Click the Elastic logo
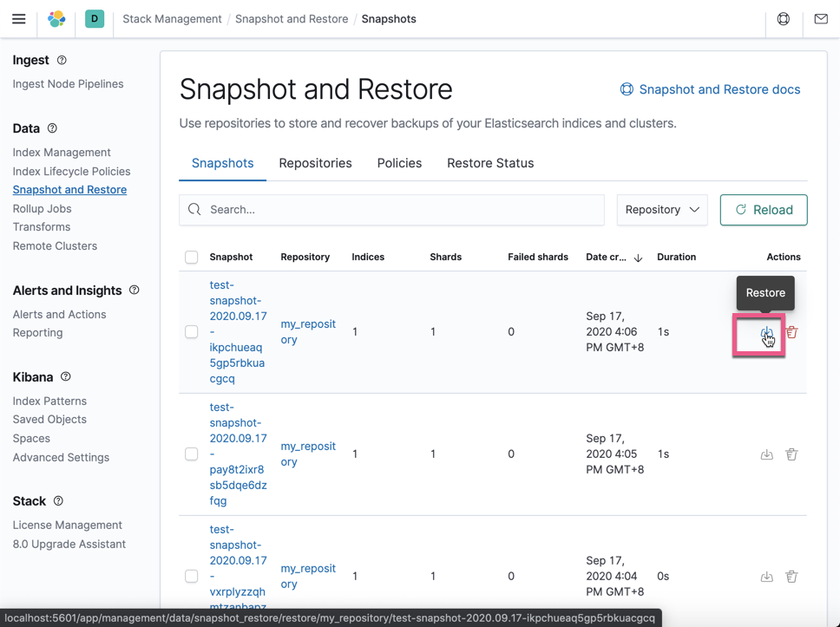 56,18
